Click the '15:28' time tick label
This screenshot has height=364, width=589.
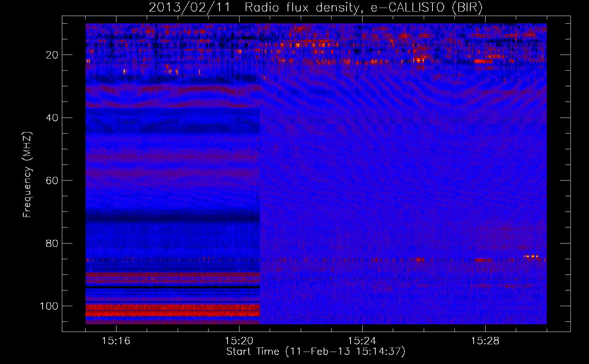click(485, 341)
